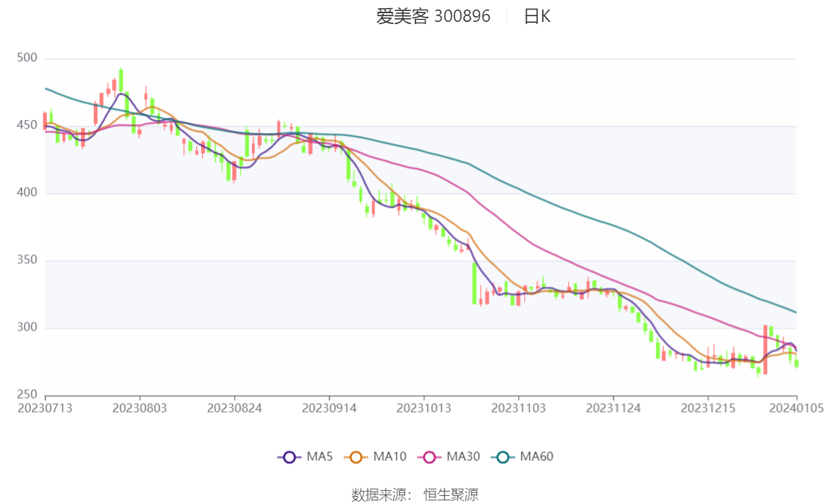This screenshot has width=830, height=504.
Task: Toggle the MA5 legend series
Action: pos(305,457)
